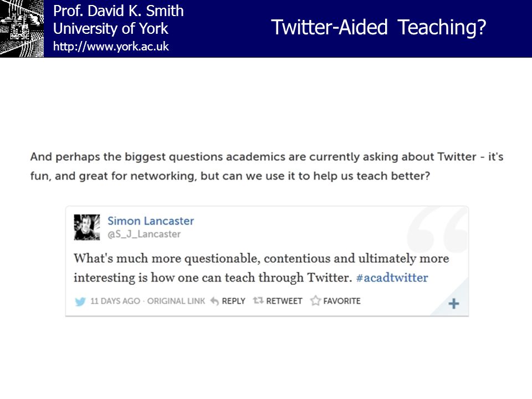The image size is (532, 399).
Task: Click the ORIGINAL LINK text
Action: point(176,301)
